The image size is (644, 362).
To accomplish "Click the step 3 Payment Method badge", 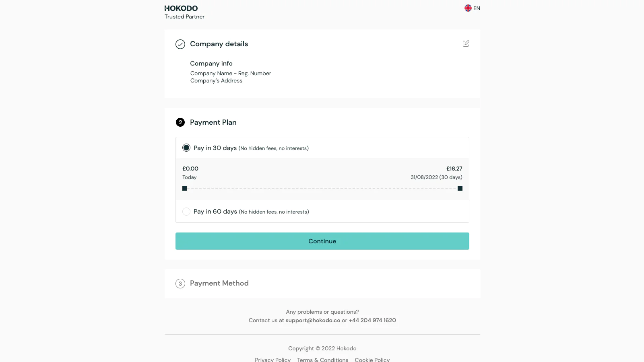I will pyautogui.click(x=180, y=284).
